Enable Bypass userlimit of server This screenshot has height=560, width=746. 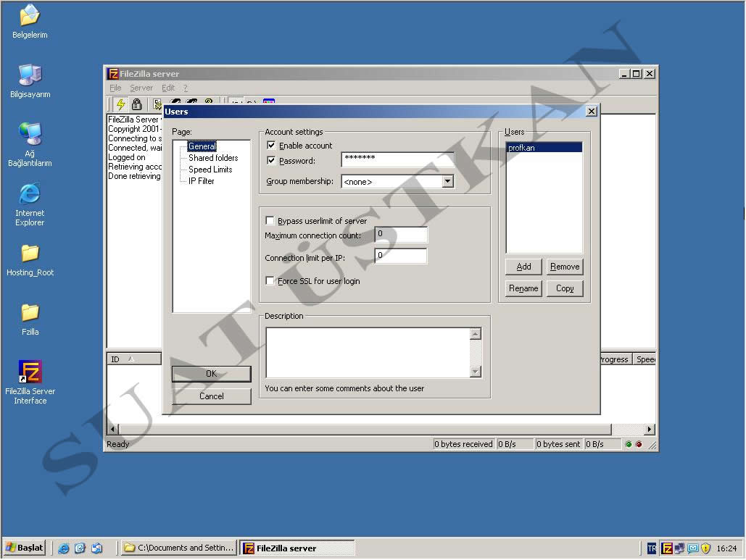(x=270, y=220)
